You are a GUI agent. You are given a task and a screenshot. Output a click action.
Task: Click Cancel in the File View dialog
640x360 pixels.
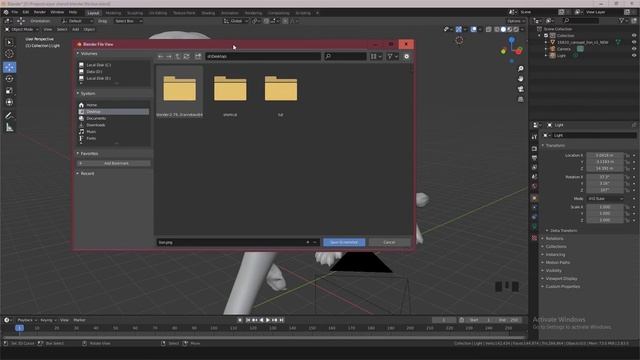click(x=389, y=242)
